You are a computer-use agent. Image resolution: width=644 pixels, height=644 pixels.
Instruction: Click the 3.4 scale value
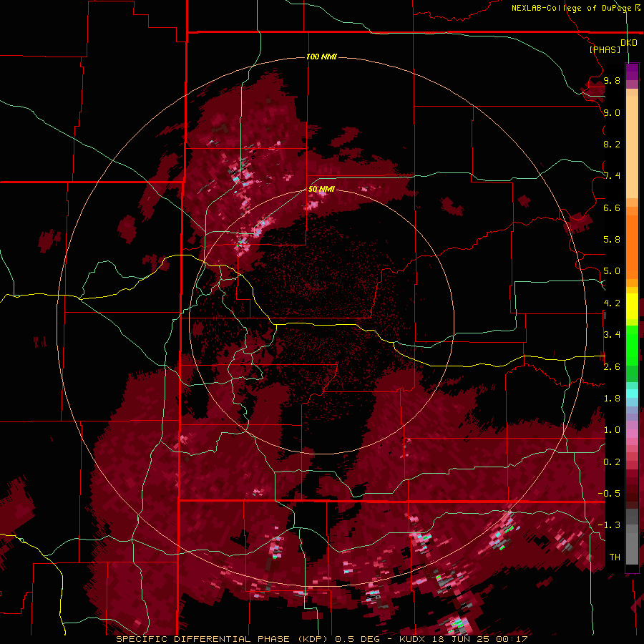pyautogui.click(x=612, y=335)
